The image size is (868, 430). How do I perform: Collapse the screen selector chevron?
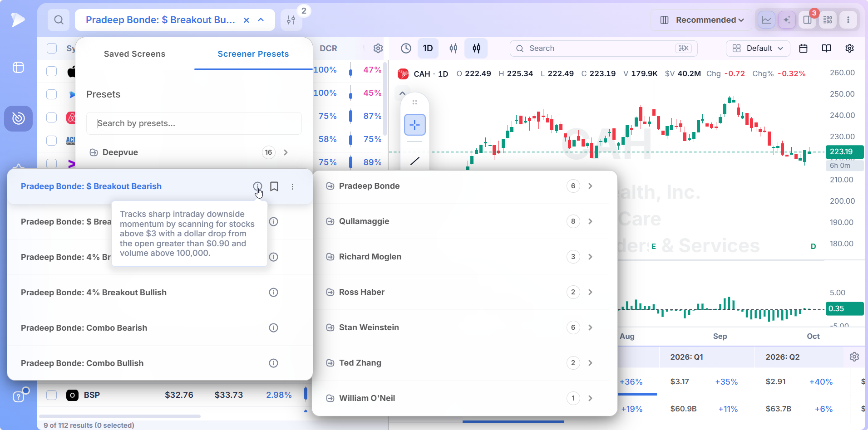click(261, 20)
